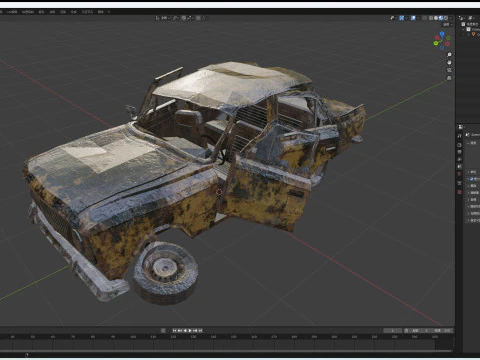Jump to timeline start frame
This screenshot has width=480, height=360.
click(174, 330)
